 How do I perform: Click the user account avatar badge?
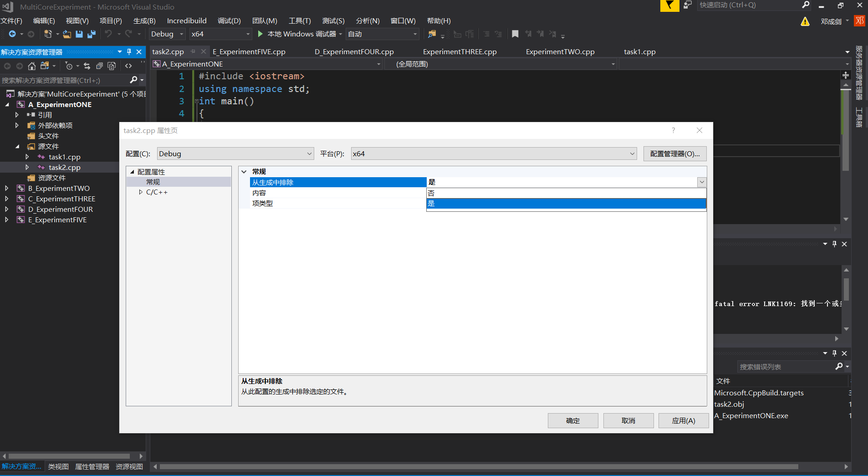860,21
